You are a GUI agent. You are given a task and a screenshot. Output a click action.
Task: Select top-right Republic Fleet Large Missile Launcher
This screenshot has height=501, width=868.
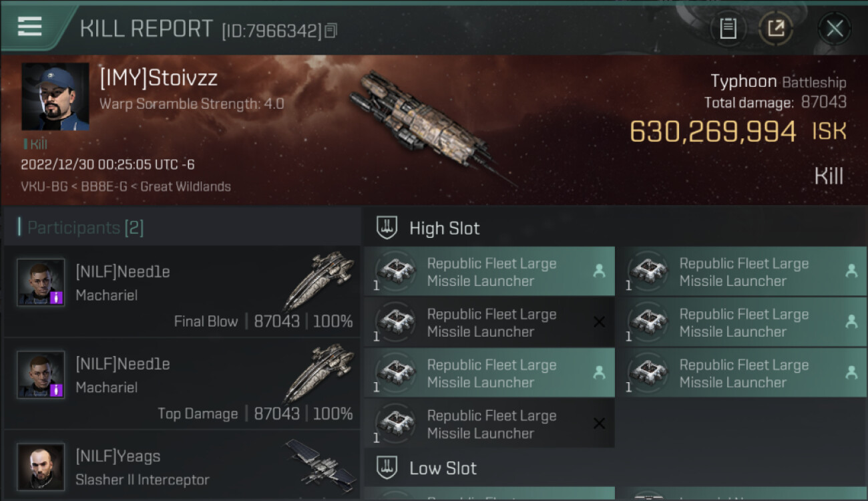(744, 272)
